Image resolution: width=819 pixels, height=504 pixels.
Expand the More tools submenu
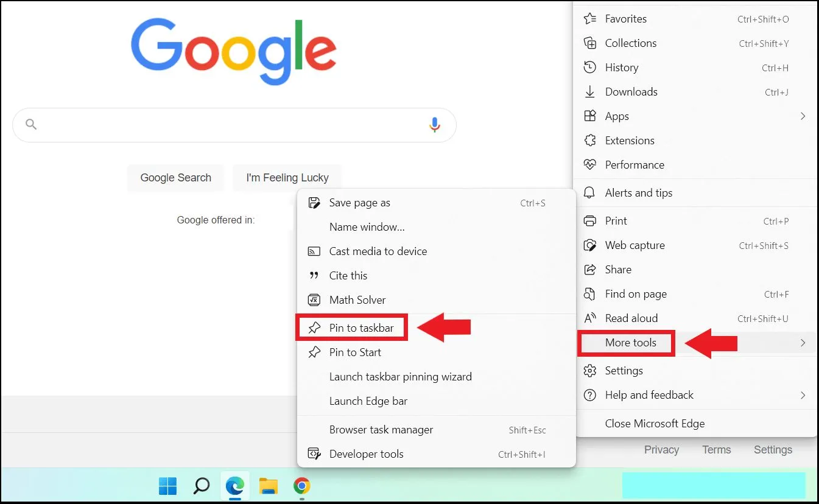626,343
